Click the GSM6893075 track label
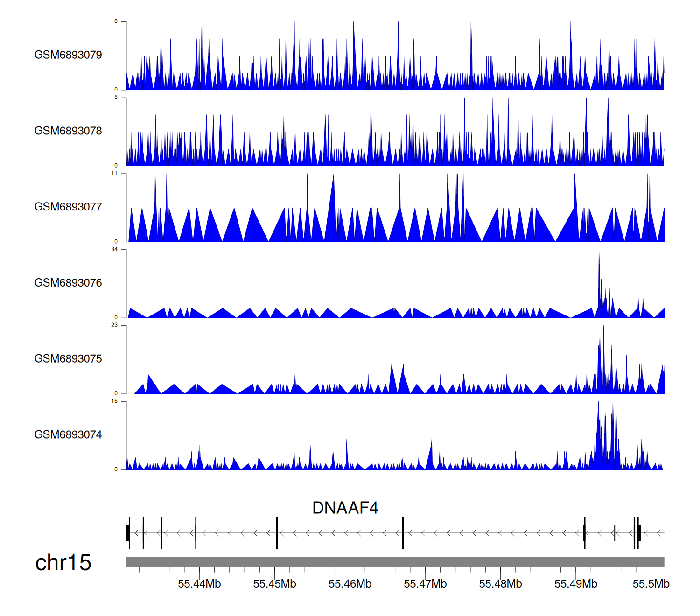 coord(68,359)
